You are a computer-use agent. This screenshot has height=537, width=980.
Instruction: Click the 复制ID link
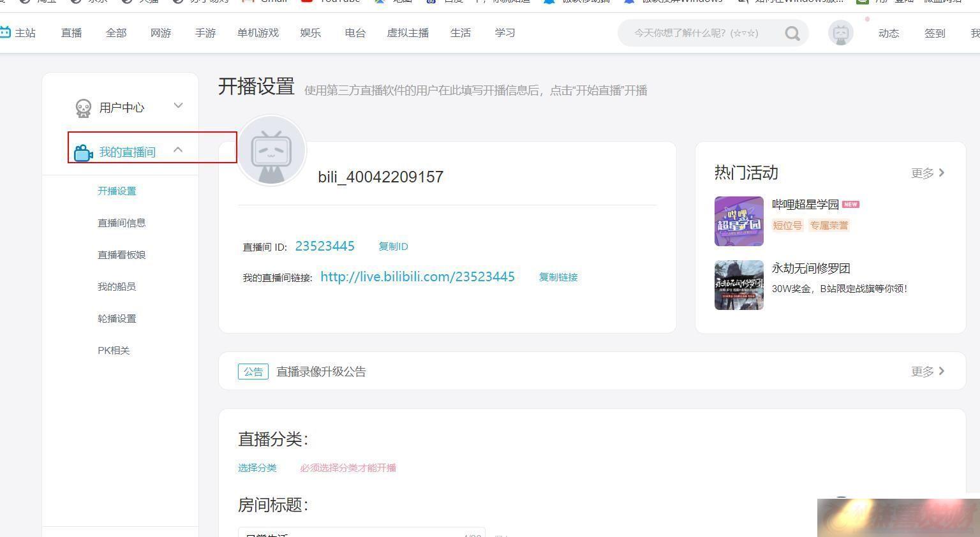click(393, 246)
